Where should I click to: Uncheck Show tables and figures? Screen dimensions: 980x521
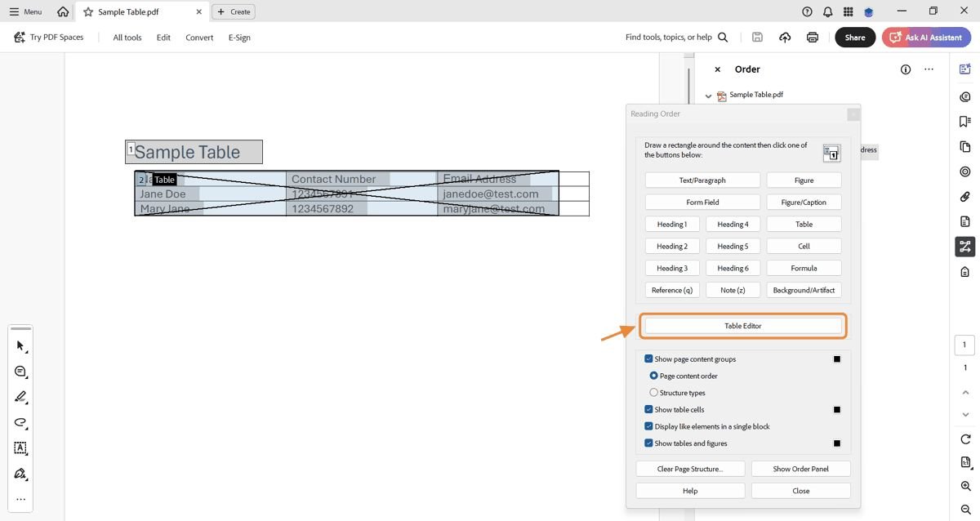648,443
